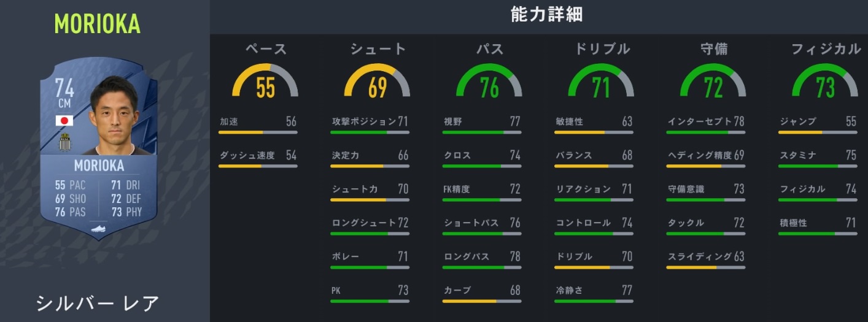
Task: Select the スライディング stat row
Action: point(706,256)
